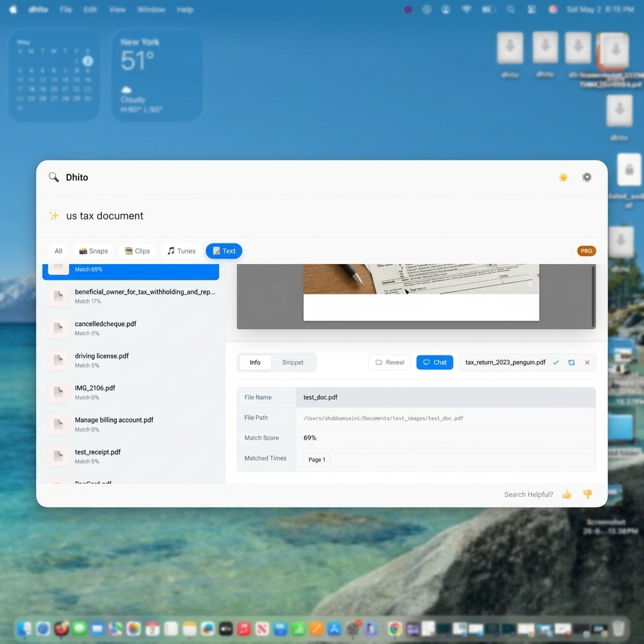The width and height of the screenshot is (644, 644).
Task: Click the file icon beside test_receipt.pdf
Action: (x=58, y=456)
